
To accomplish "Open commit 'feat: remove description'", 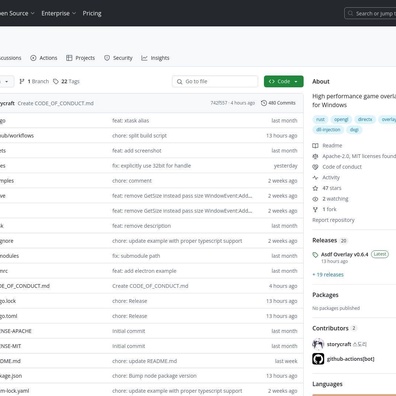I will coord(141,226).
